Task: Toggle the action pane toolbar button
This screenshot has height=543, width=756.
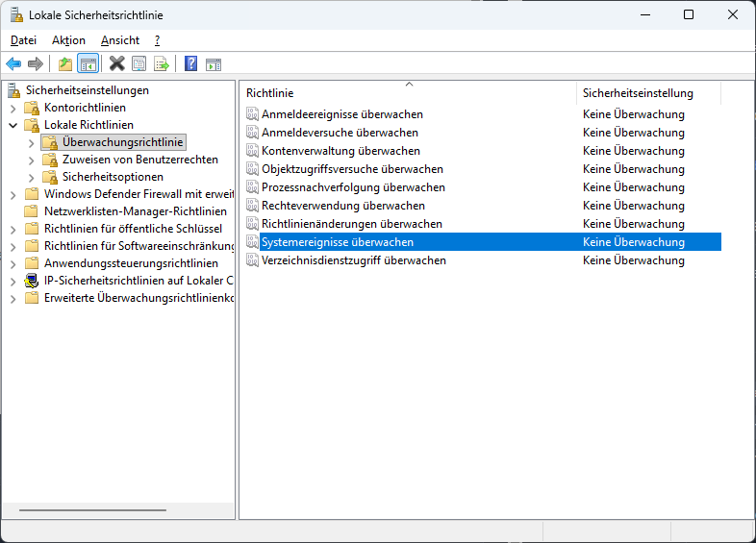Action: 214,64
